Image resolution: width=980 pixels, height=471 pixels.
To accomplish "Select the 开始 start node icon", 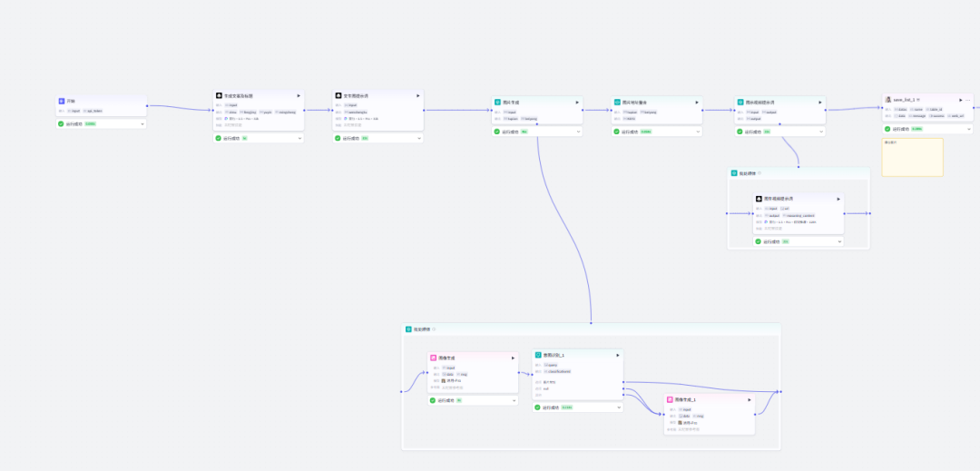I will click(x=62, y=101).
